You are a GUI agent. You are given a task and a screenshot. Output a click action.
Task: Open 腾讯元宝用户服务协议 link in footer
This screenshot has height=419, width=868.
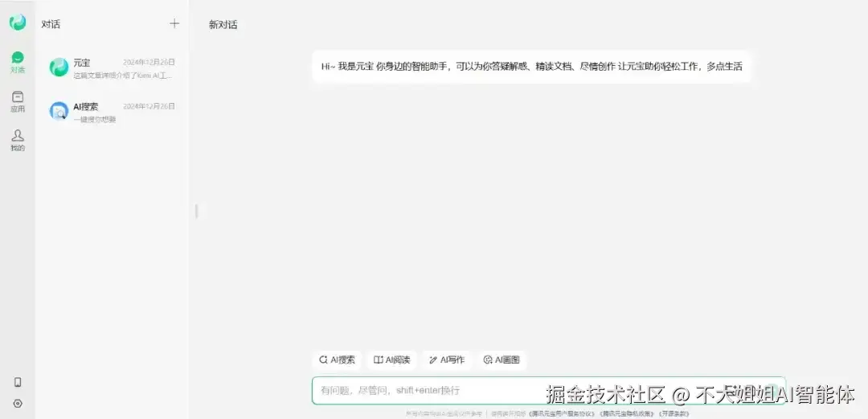[x=561, y=413]
